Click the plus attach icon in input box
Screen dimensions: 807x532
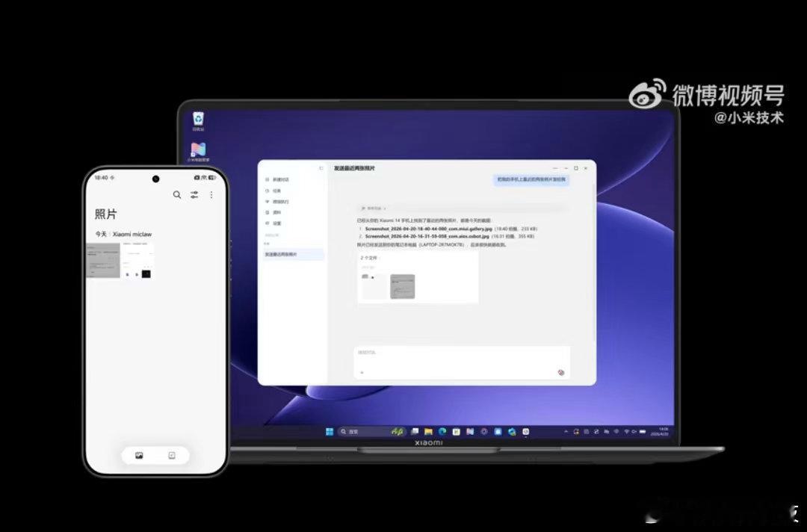click(362, 373)
